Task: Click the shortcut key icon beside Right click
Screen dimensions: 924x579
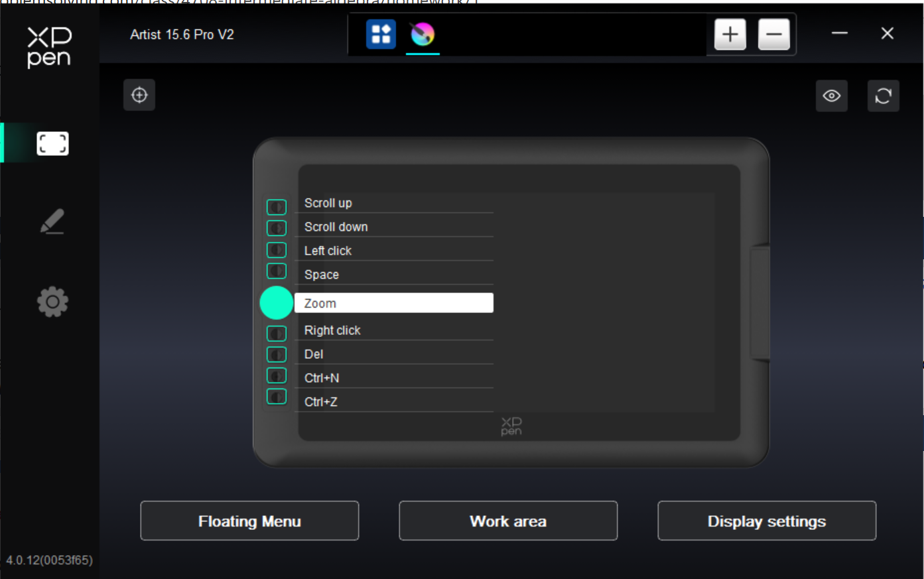Action: pyautogui.click(x=277, y=333)
